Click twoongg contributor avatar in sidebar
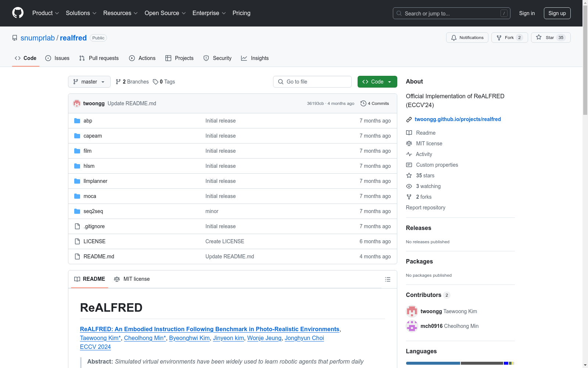 pyautogui.click(x=412, y=311)
